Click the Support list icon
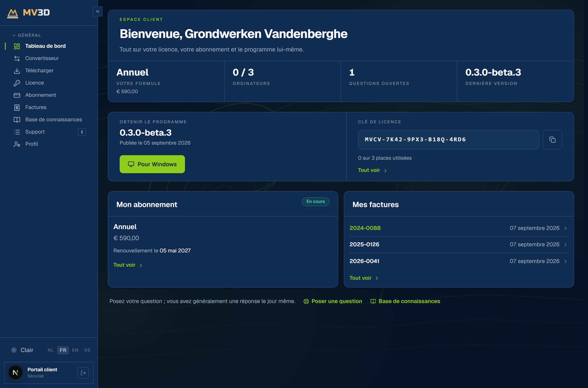The width and height of the screenshot is (588, 388). (17, 132)
